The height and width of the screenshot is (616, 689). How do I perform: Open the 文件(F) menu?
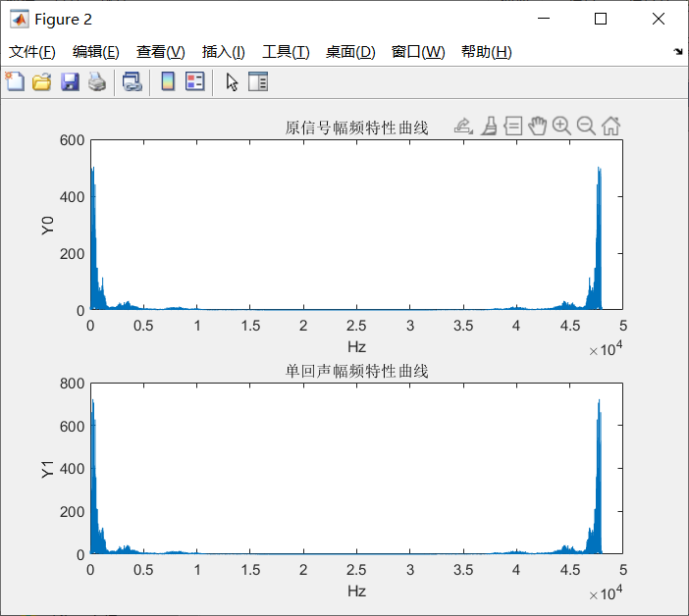pos(32,52)
